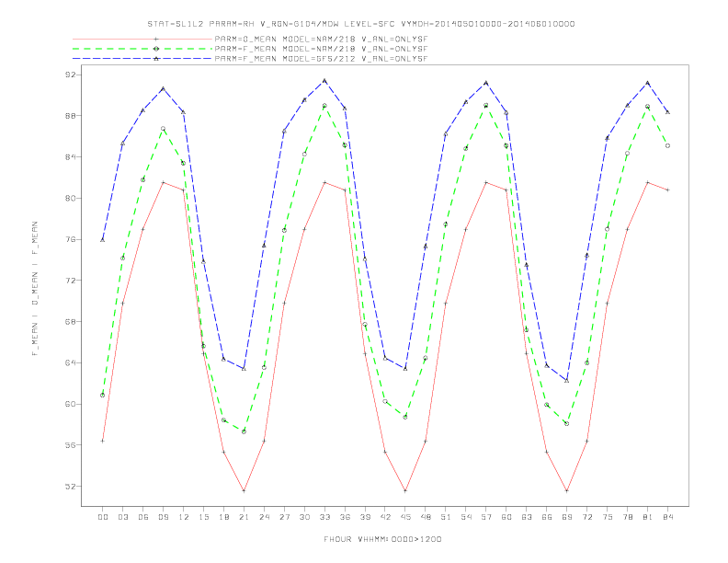The height and width of the screenshot is (563, 728).
Task: Click the x-axis forecast hour label 42
Action: (x=385, y=517)
